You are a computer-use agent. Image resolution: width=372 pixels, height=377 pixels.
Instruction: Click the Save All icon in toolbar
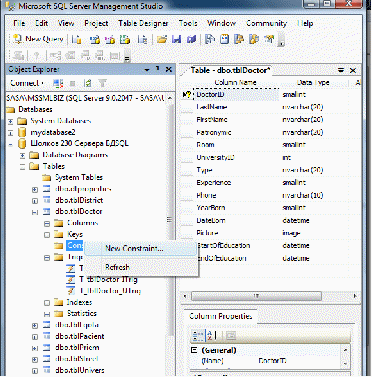[191, 39]
